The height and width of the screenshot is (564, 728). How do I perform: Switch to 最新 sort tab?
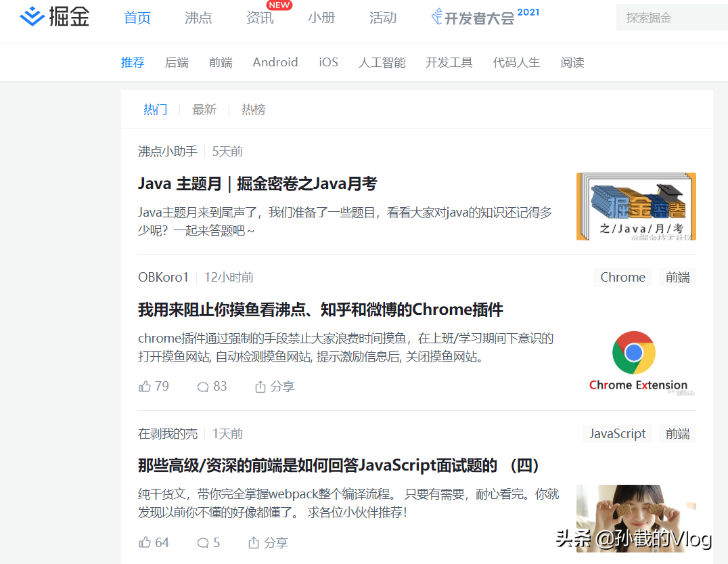(x=204, y=110)
